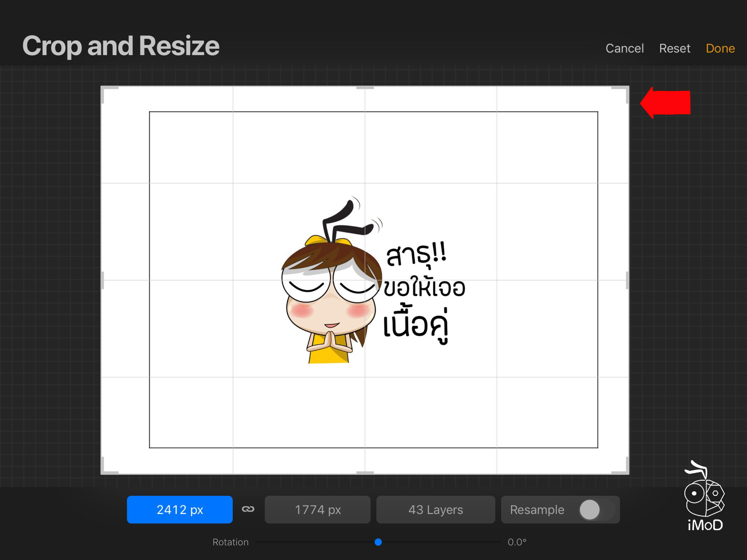Tap the 0.0° rotation value
The width and height of the screenshot is (747, 560).
(x=517, y=542)
